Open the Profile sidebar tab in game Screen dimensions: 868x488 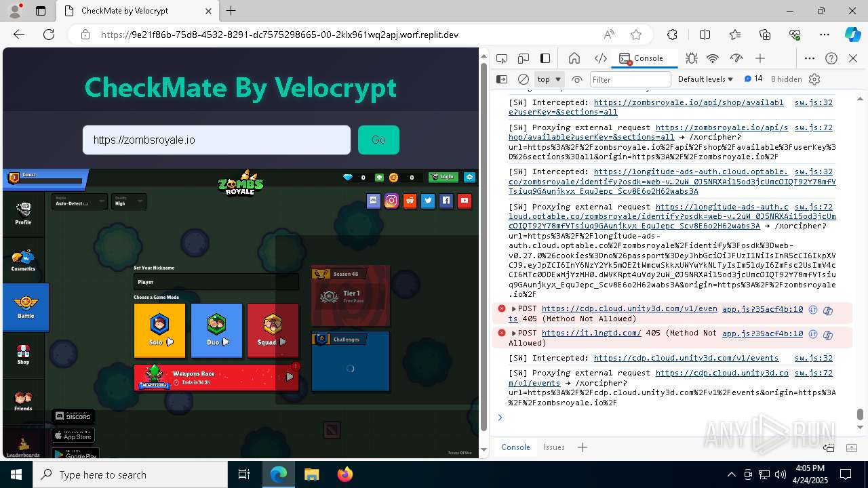coord(23,213)
